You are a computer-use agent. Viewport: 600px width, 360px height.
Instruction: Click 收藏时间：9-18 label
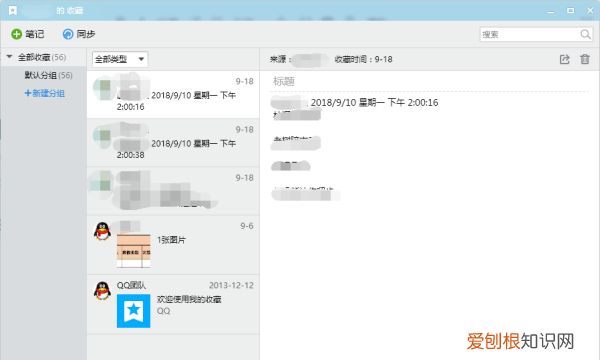pos(364,59)
